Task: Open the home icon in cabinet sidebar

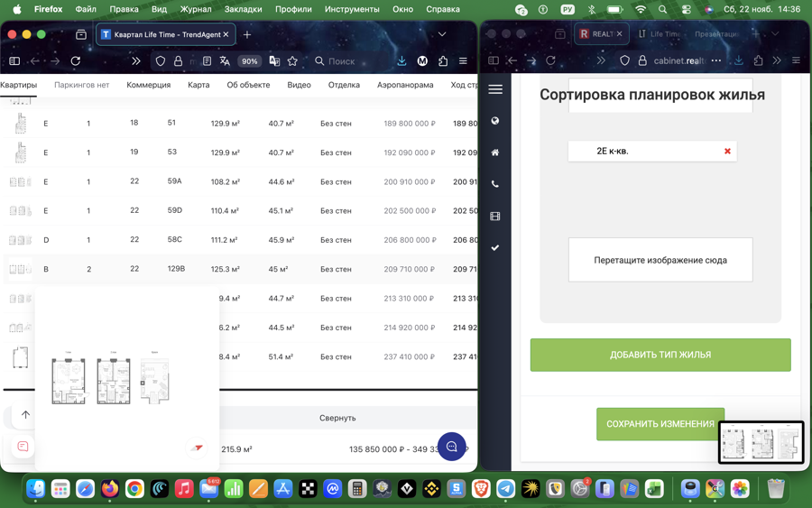Action: [495, 152]
